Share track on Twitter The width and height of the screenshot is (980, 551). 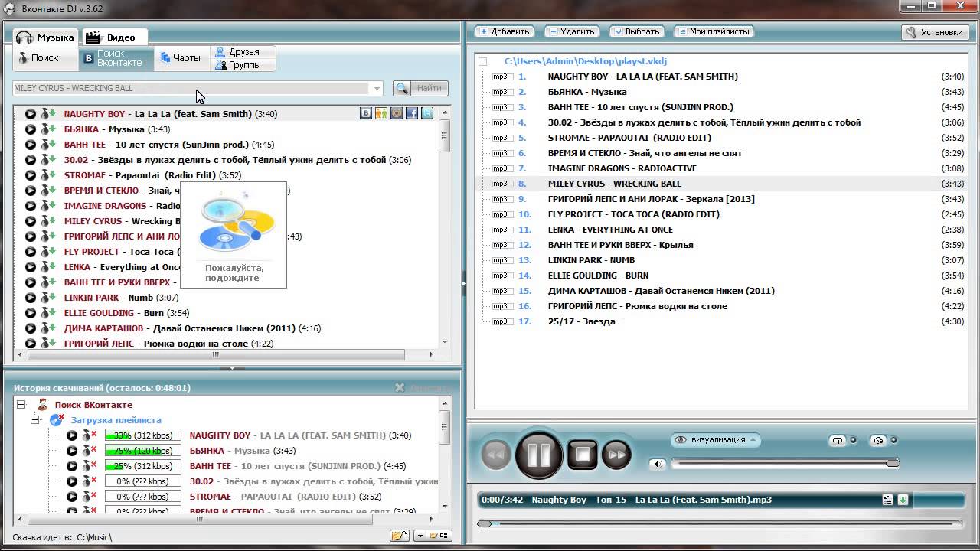(427, 113)
